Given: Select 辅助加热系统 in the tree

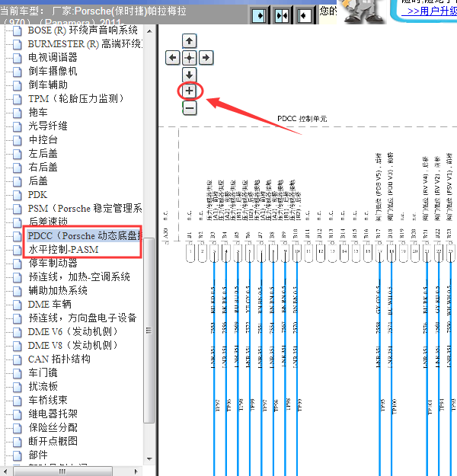Looking at the screenshot, I should [58, 290].
